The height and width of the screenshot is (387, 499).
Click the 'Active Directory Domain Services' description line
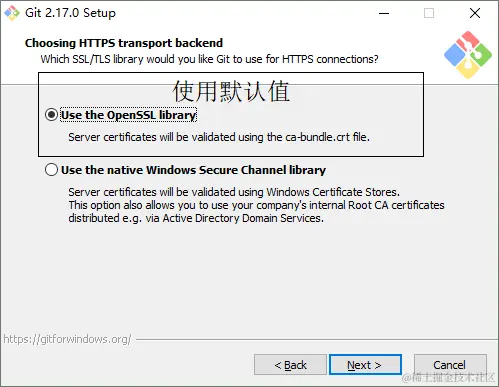[x=196, y=218]
